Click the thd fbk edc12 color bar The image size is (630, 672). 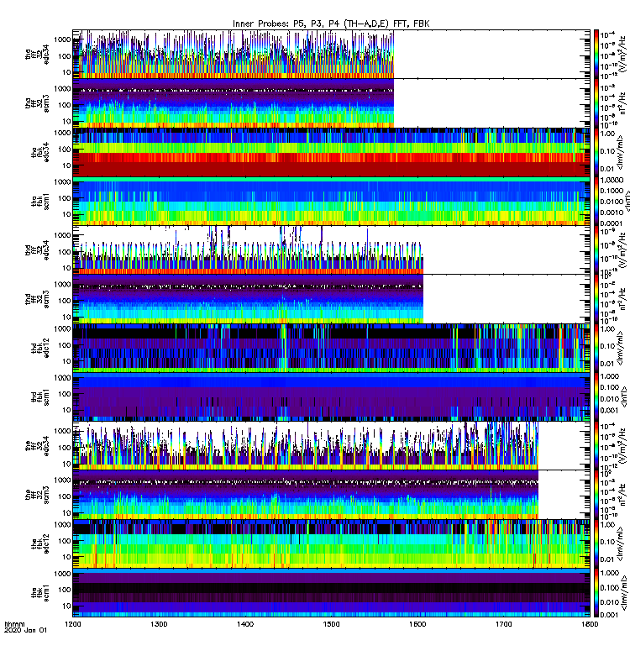pyautogui.click(x=596, y=348)
